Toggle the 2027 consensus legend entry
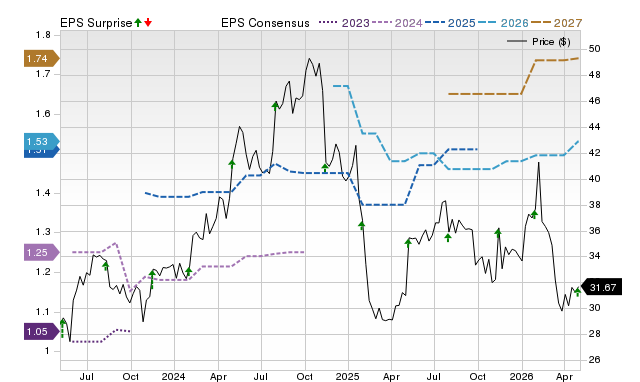 pos(556,23)
